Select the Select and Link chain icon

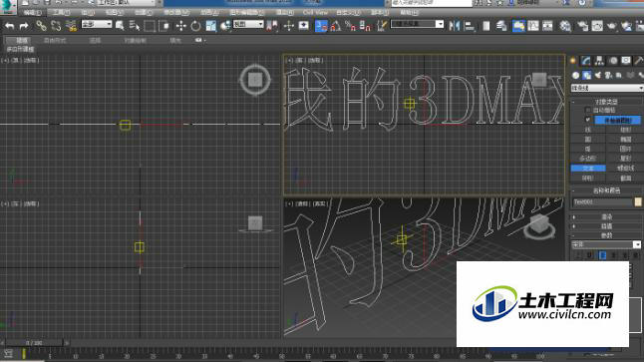pyautogui.click(x=41, y=26)
